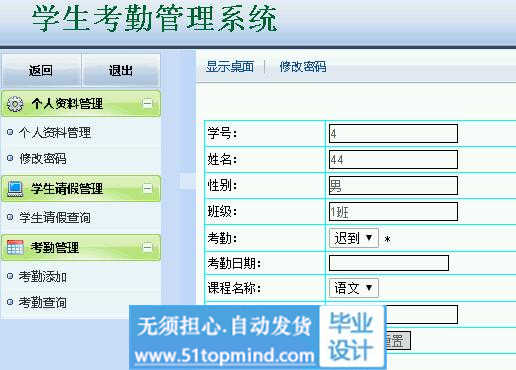Viewport: 516px width, 370px height.
Task: Open the 修改密码 link in top bar
Action: [303, 66]
